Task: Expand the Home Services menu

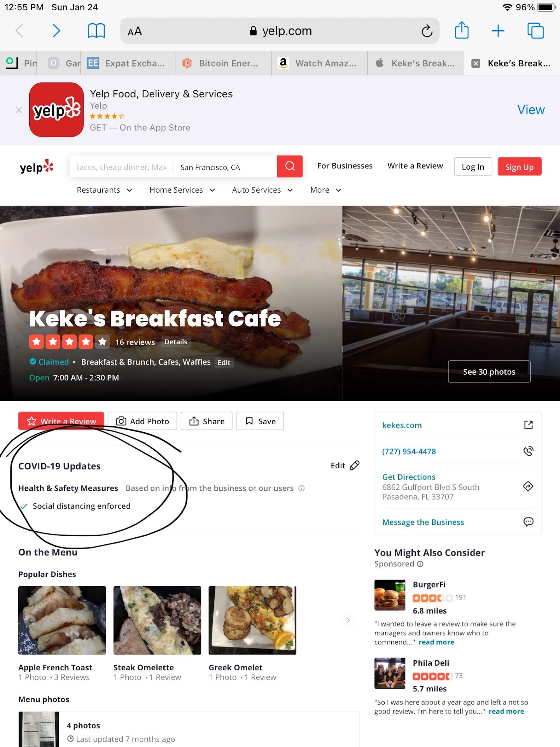Action: 182,190
